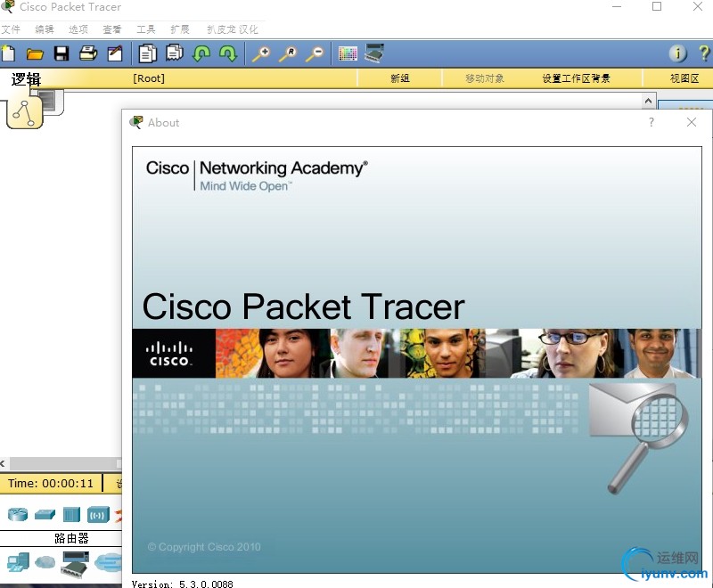This screenshot has height=588, width=713.
Task: Open the 扒皮龙汉化 menu
Action: click(233, 29)
